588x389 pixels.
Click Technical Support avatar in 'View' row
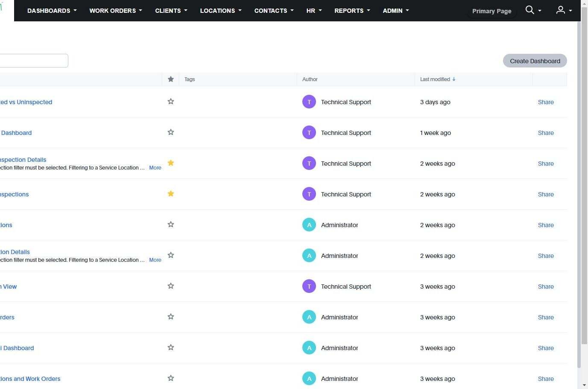pyautogui.click(x=309, y=287)
